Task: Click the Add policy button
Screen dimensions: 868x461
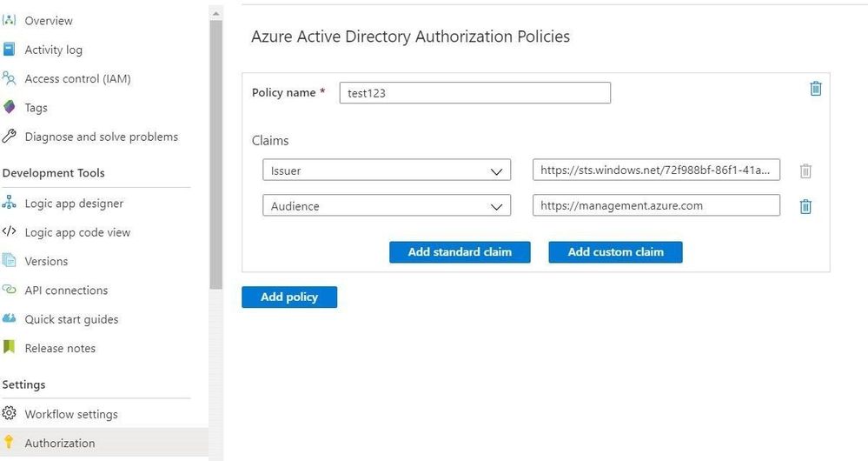Action: [x=289, y=297]
